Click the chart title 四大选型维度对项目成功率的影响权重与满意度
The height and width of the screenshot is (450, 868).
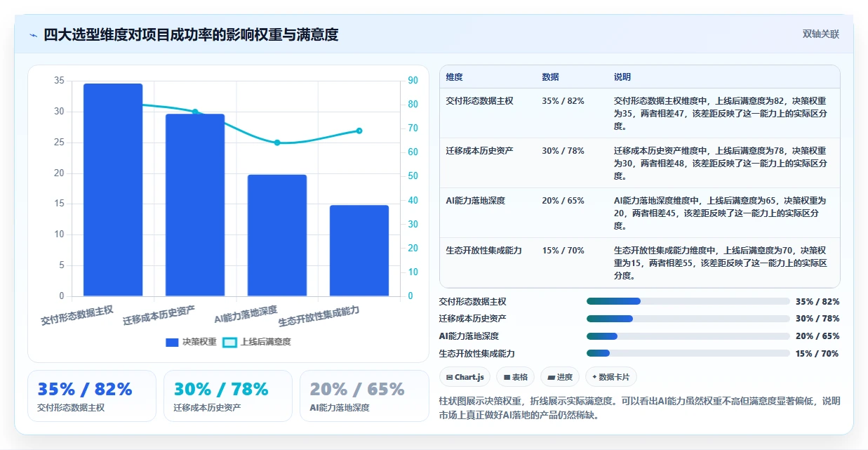pyautogui.click(x=191, y=34)
